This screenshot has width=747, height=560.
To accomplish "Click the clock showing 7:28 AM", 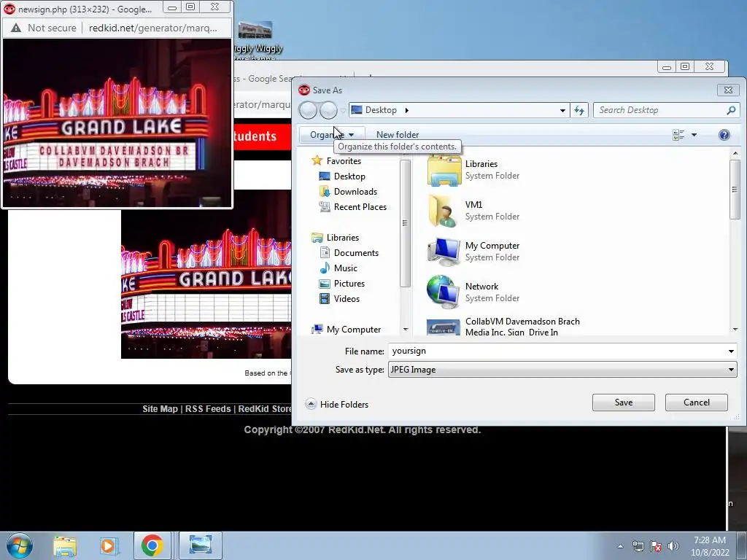I will point(709,540).
